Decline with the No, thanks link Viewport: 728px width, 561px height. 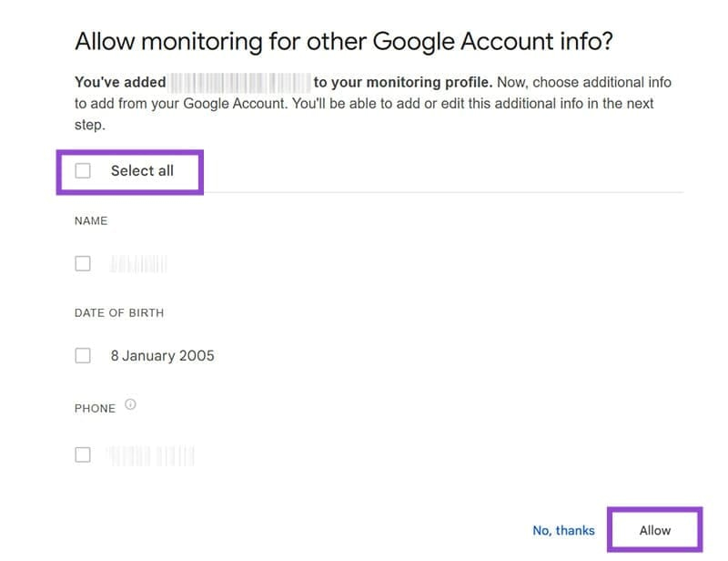point(563,530)
